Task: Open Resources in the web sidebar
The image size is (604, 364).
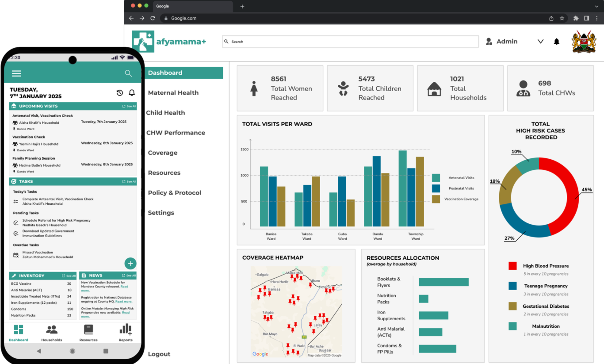Action: (164, 172)
